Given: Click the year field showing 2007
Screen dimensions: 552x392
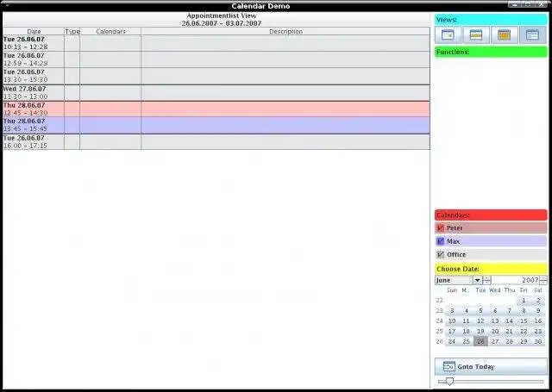Looking at the screenshot, I should point(516,280).
